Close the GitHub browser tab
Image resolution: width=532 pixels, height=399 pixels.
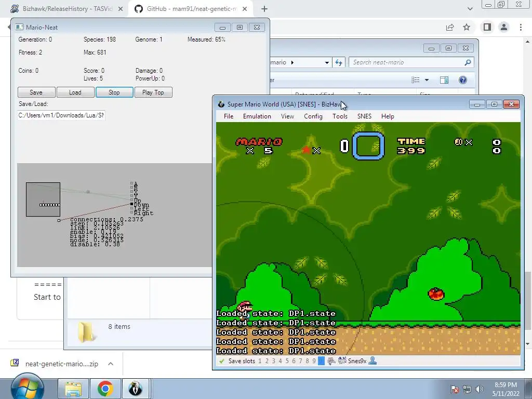[x=245, y=9]
